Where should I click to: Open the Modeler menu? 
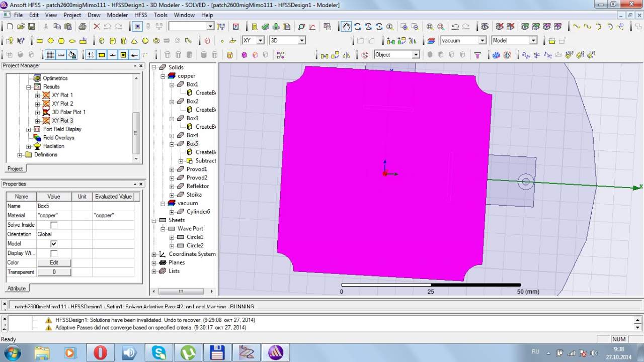(x=117, y=15)
